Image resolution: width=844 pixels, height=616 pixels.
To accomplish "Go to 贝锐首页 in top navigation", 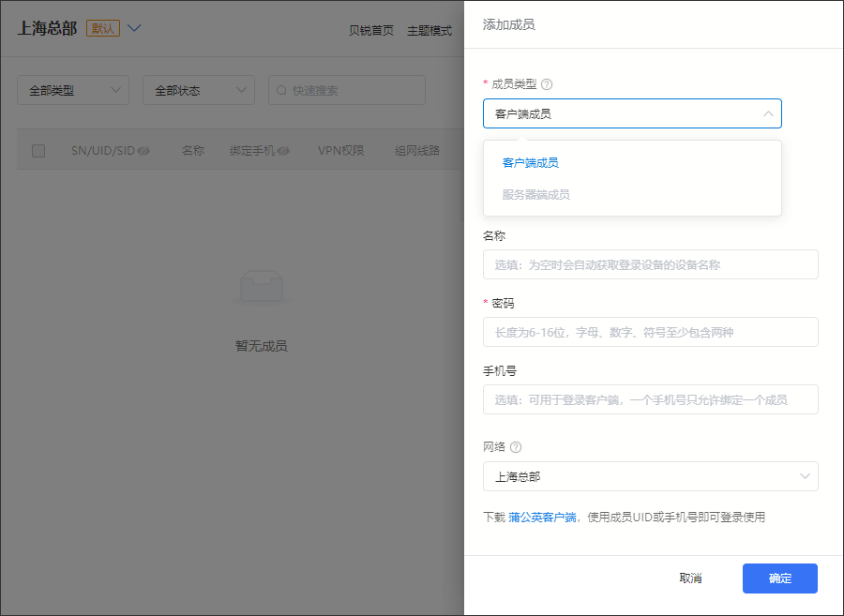I will pos(370,30).
